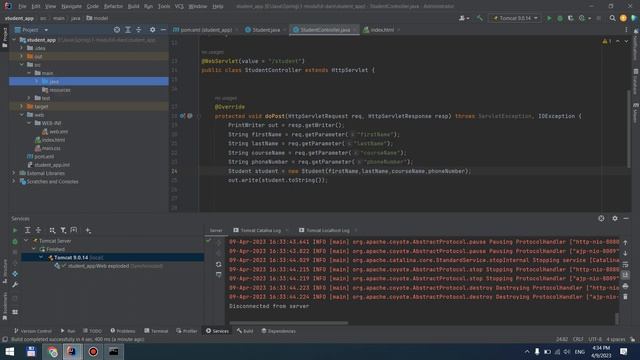Open the Services filter icon
This screenshot has width=640, height=360.
[x=63, y=230]
